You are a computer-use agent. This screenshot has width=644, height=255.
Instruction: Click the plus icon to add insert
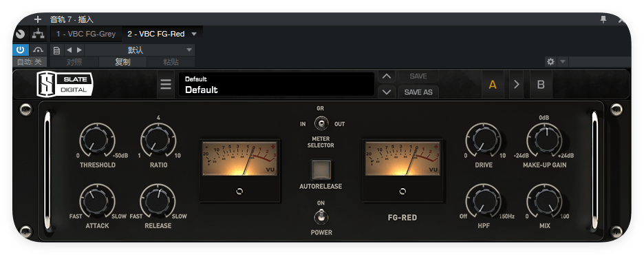tap(38, 19)
